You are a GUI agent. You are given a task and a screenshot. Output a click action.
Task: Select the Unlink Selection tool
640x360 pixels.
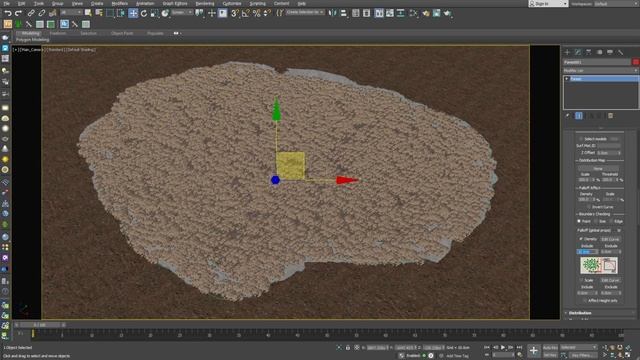(41, 13)
